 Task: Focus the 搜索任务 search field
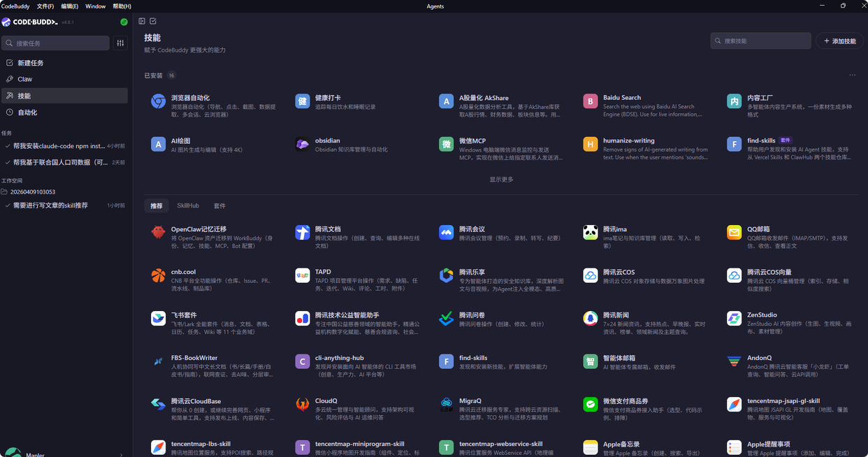point(56,43)
